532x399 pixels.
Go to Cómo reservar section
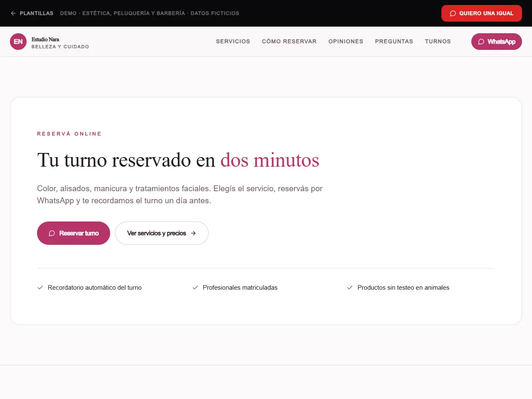tap(289, 42)
